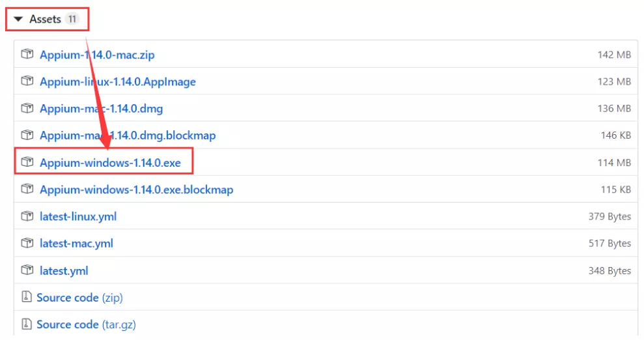Open Appium-mac-1.14.0.dmg.blockmap link

[128, 135]
